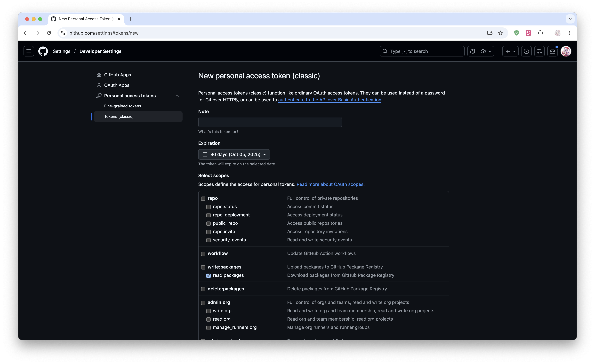Check the repo:status checkbox
Viewport: 595px width, 364px height.
point(208,207)
